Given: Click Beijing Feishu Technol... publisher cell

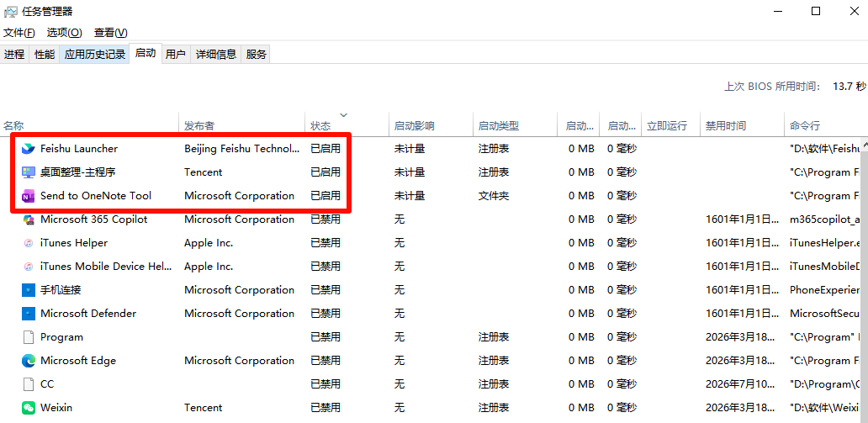Looking at the screenshot, I should coord(242,148).
